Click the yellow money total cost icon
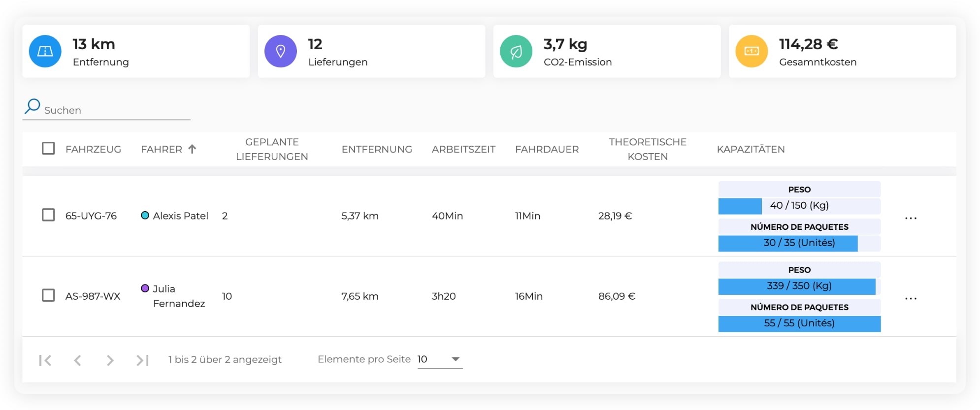 [x=751, y=51]
